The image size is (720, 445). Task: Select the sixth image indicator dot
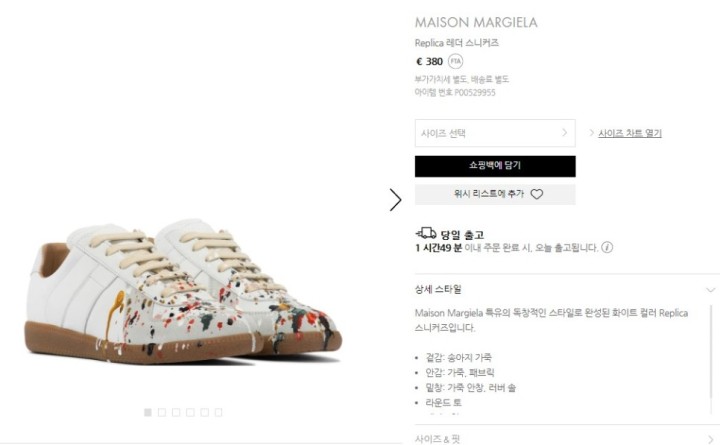click(219, 412)
